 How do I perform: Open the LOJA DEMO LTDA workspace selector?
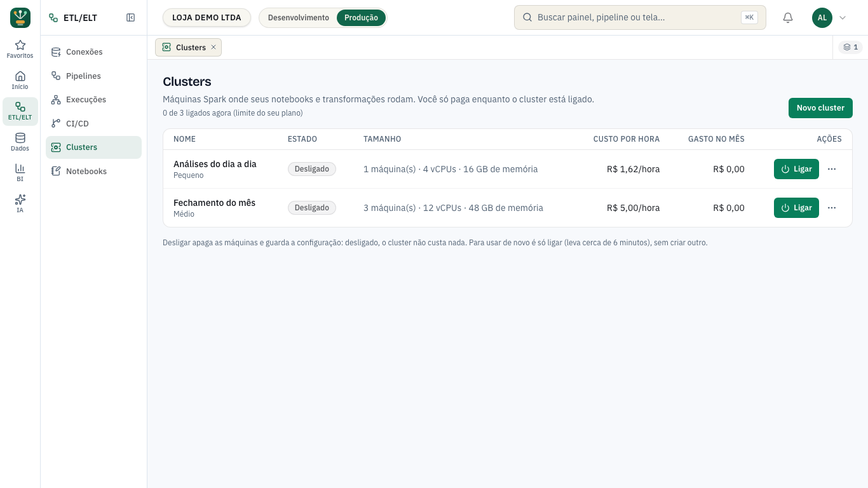pos(207,18)
